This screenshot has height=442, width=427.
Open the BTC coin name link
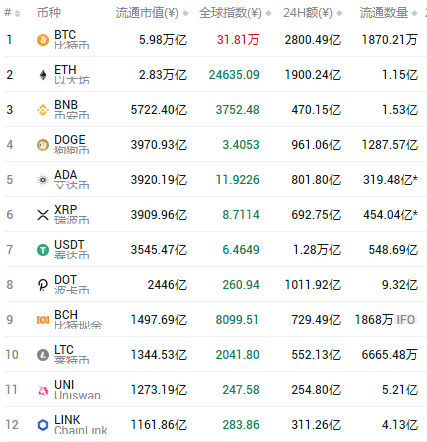coord(65,35)
